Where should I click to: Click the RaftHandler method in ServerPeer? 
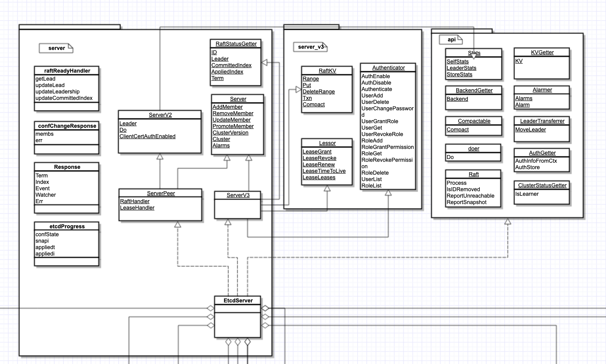point(134,201)
